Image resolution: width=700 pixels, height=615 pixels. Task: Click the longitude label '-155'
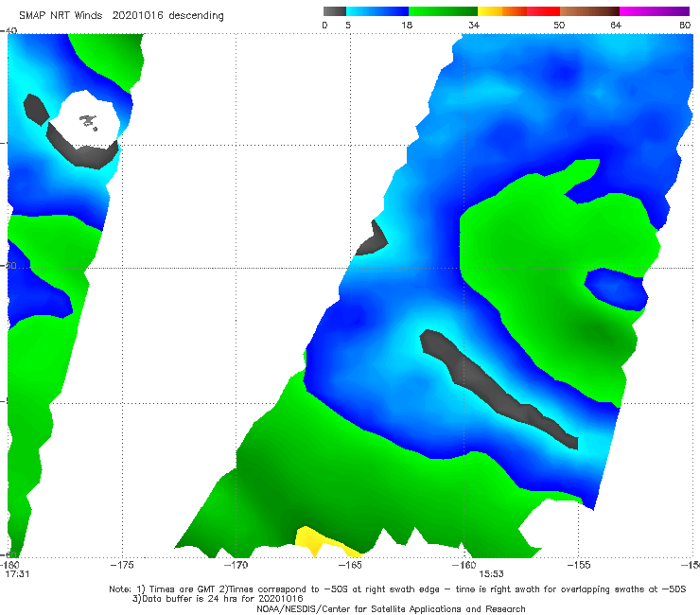(x=578, y=565)
